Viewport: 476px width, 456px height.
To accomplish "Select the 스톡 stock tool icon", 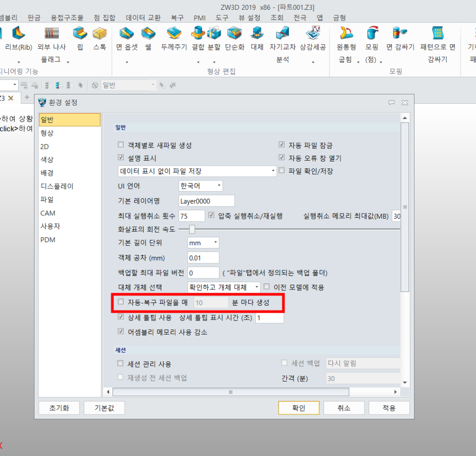I will tap(99, 33).
